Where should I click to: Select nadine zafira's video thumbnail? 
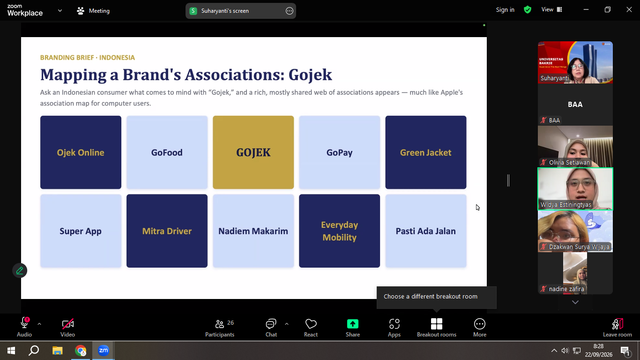click(575, 273)
